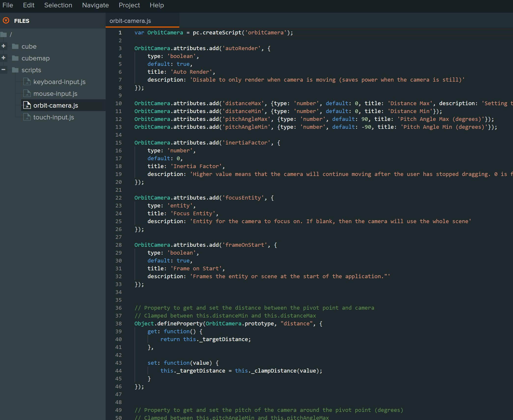The height and width of the screenshot is (420, 513).
Task: Click the orange FILES panel collapse icon
Action: 6,21
